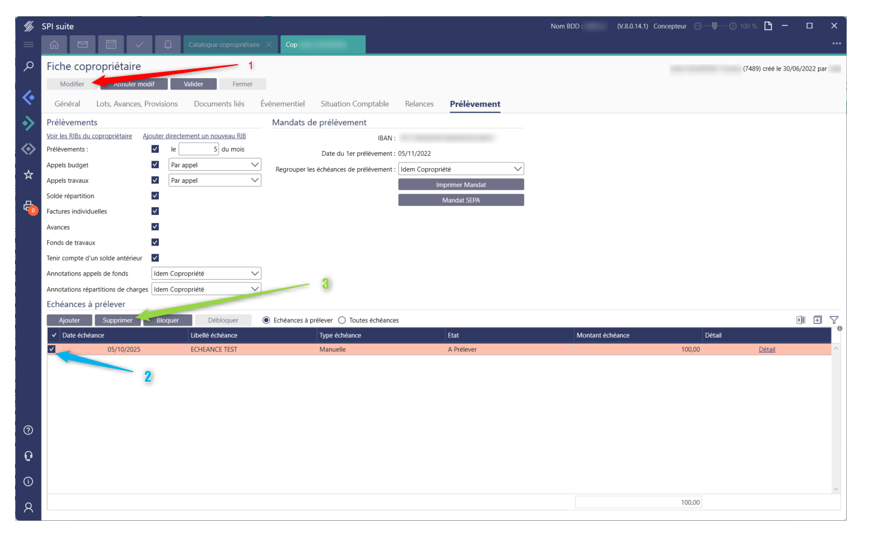877x542 pixels.
Task: Open the Regrouper les échéances dropdown
Action: (460, 169)
